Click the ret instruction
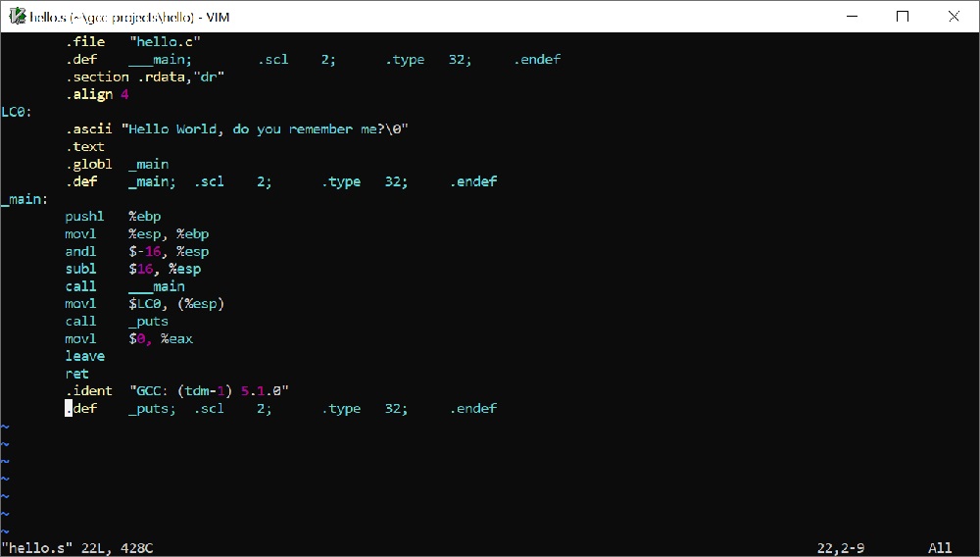980x557 pixels. point(76,374)
